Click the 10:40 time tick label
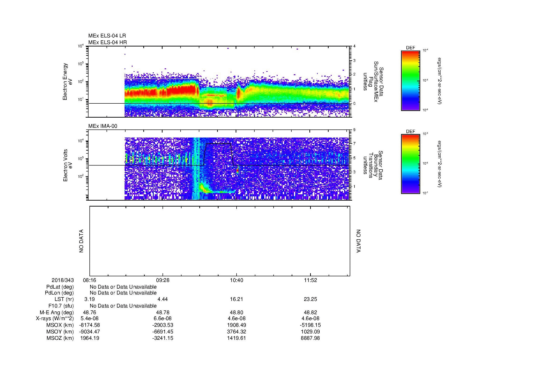This screenshot has width=555, height=392. pos(236,280)
